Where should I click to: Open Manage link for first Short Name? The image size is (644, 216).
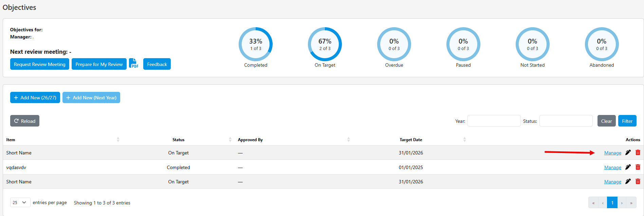613,153
